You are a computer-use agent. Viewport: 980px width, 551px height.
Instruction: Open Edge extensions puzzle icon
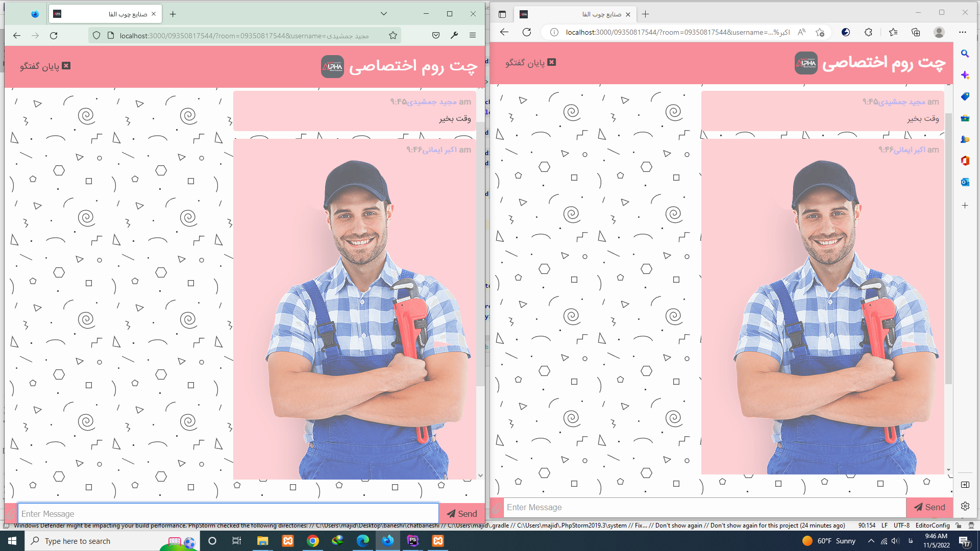coord(868,32)
